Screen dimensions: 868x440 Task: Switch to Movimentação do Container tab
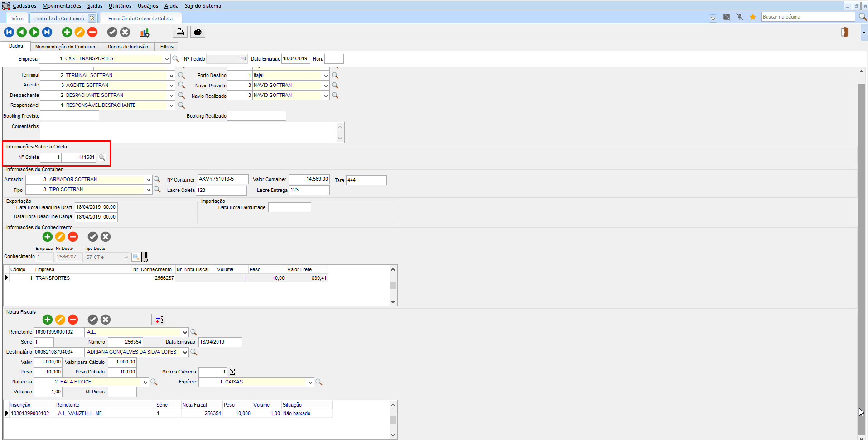(66, 47)
